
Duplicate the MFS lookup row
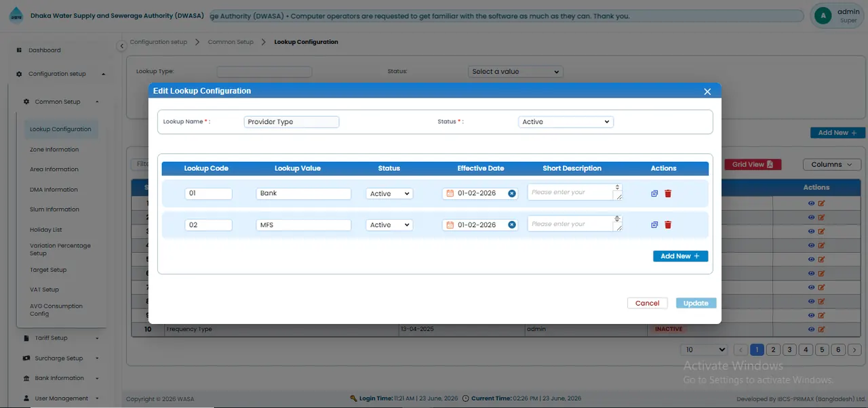point(654,225)
